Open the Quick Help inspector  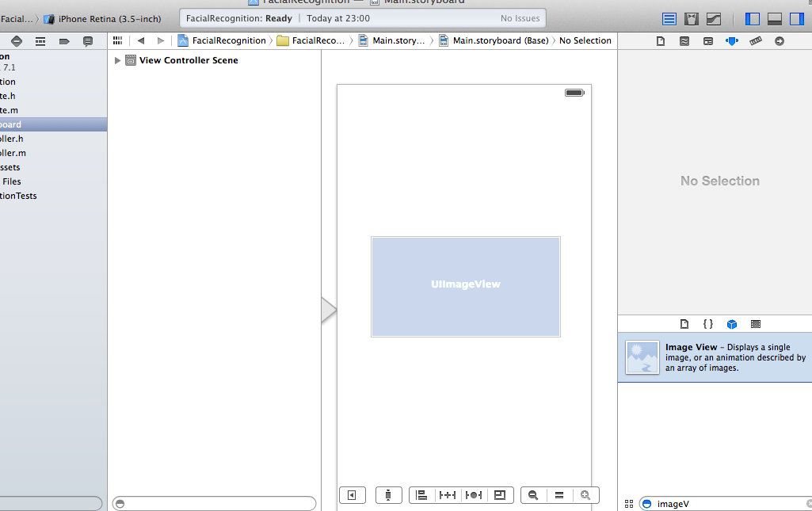coord(684,40)
